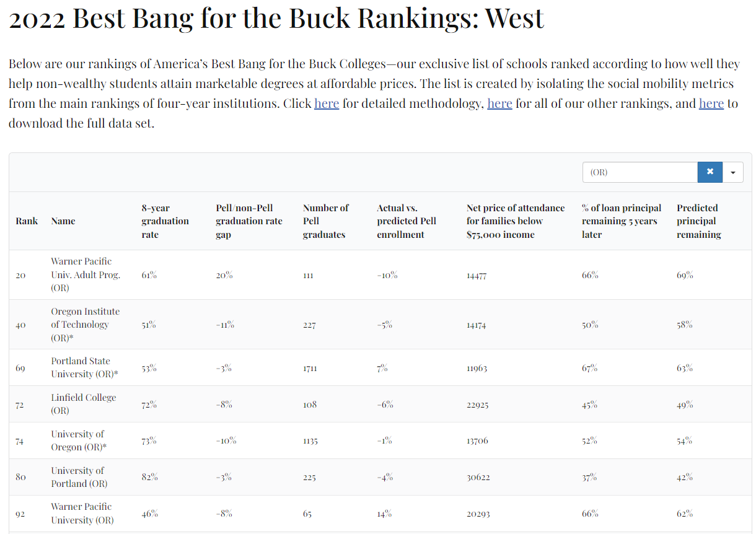Open the dropdown arrow beside search
The width and height of the screenshot is (756, 534).
point(733,172)
